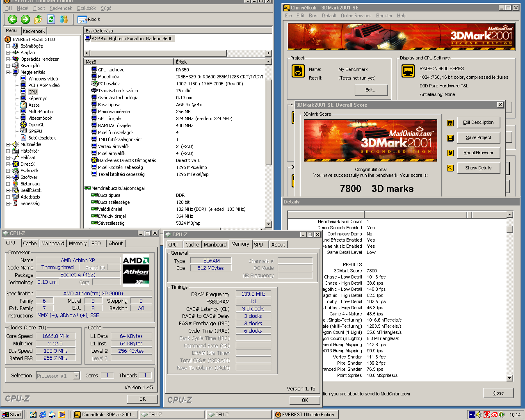Expand the Multimédia tree node
This screenshot has height=420, width=525.
[8, 144]
